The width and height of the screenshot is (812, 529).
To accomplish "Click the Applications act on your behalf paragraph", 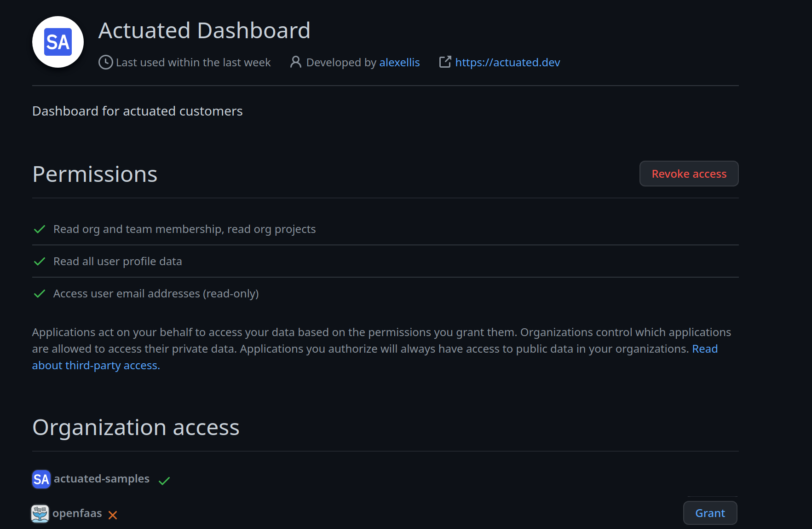I will click(381, 349).
